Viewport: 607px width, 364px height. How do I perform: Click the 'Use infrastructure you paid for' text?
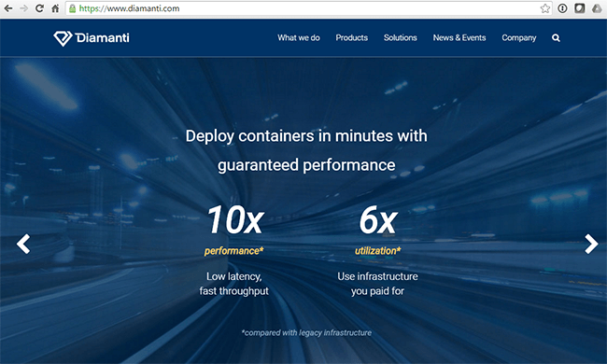[377, 284]
